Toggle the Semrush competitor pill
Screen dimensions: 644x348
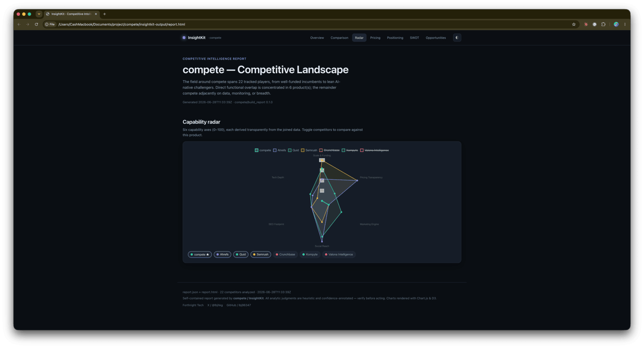pyautogui.click(x=261, y=255)
